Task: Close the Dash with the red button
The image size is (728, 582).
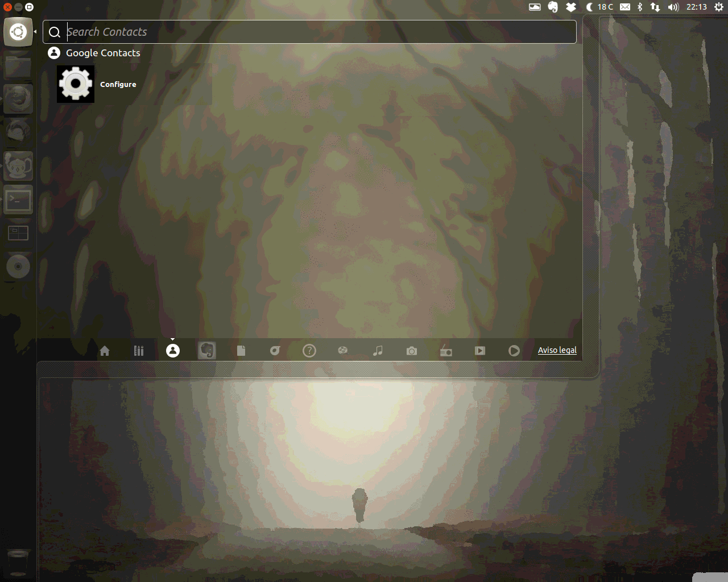Action: [7, 7]
